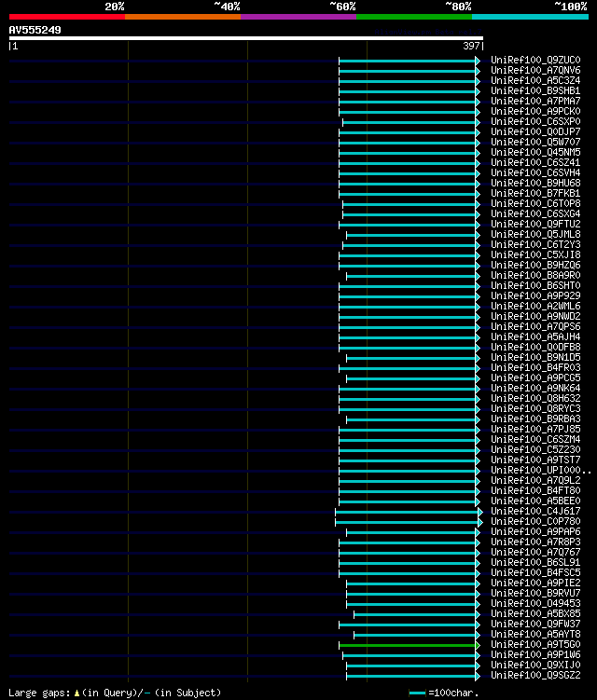Select the UniRef100_A9P1W6 label

(535, 655)
